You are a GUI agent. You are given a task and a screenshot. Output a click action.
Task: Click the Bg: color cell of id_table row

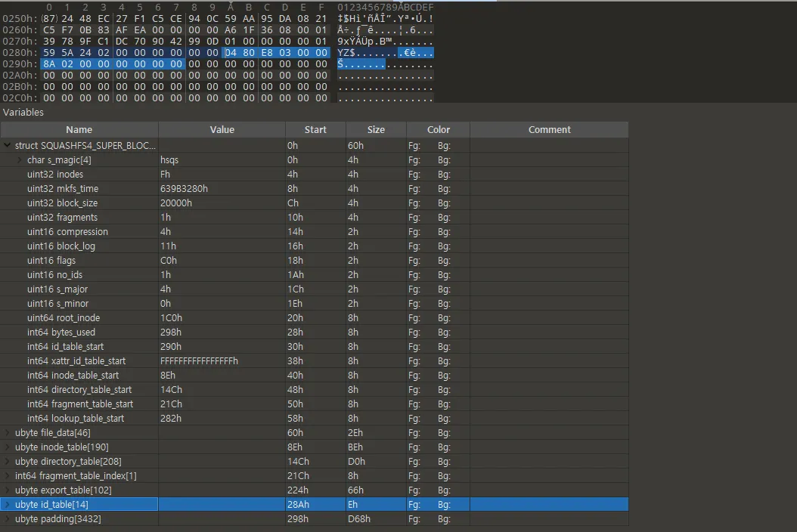[444, 505]
